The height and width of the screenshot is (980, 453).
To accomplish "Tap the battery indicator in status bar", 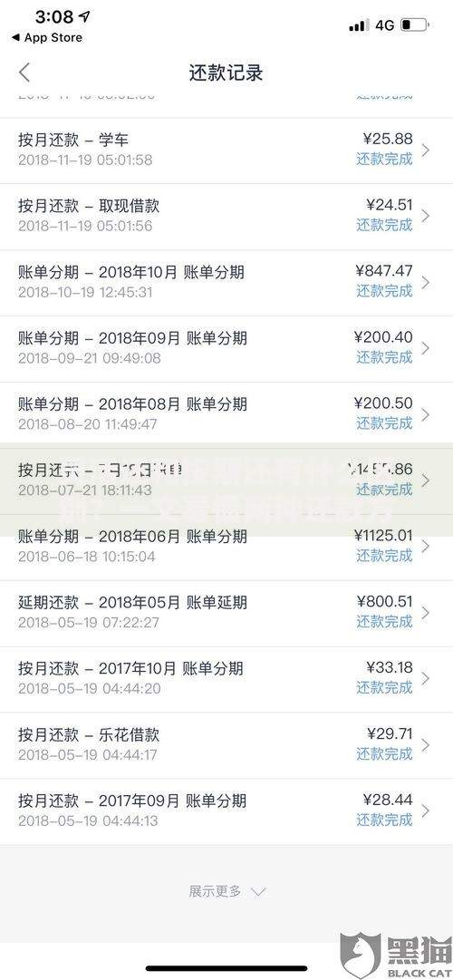I will 415,25.
